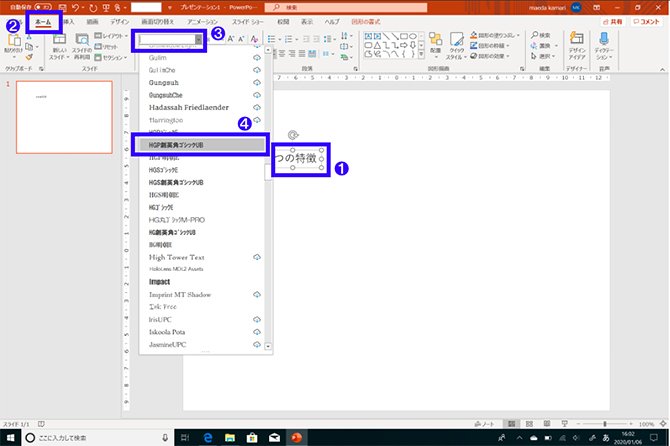Select the triangle shape in shapes gallery
The image size is (670, 446).
coord(377,45)
